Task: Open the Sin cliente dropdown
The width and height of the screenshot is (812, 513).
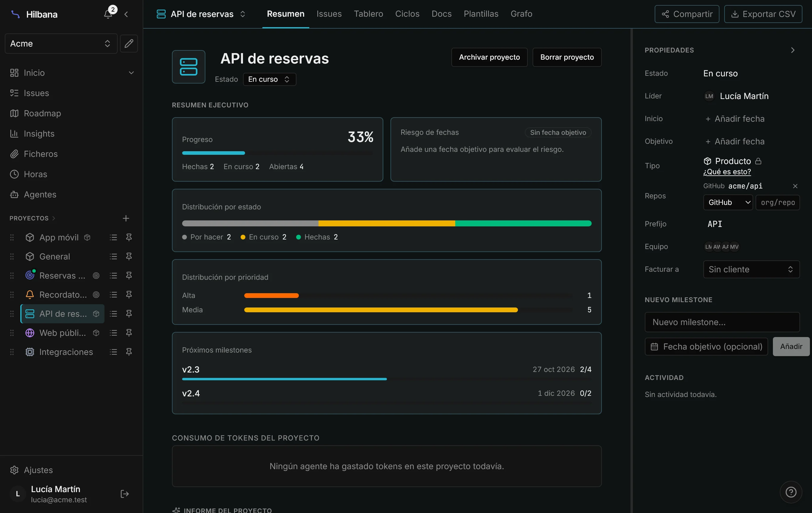Action: tap(751, 269)
